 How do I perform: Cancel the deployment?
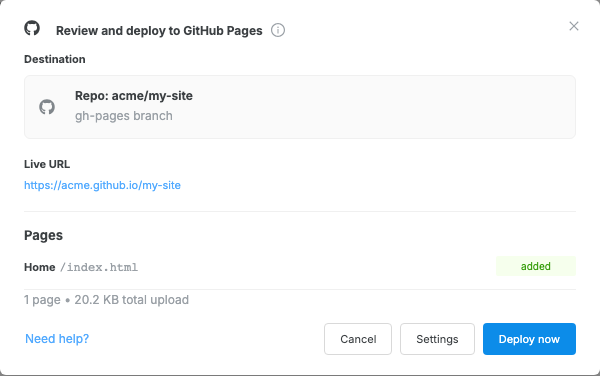click(x=358, y=339)
